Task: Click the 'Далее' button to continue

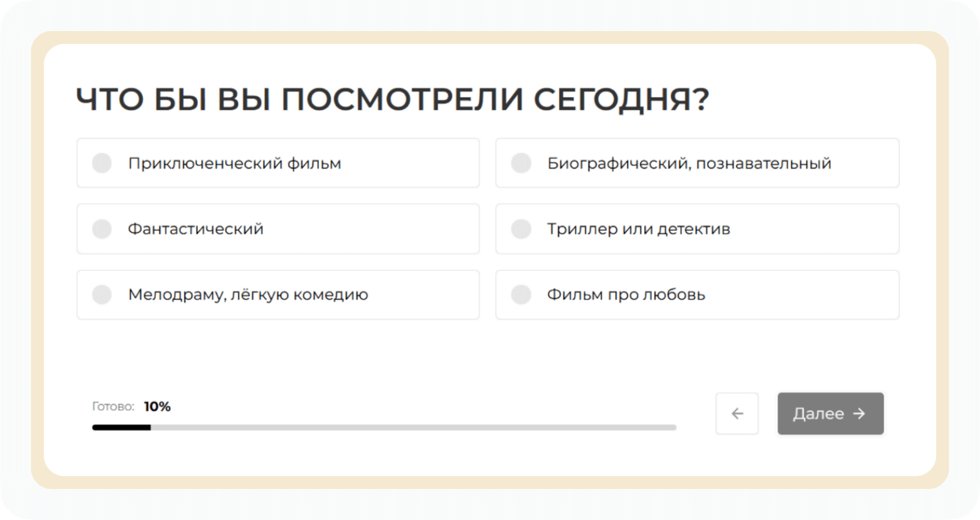Action: click(x=830, y=414)
